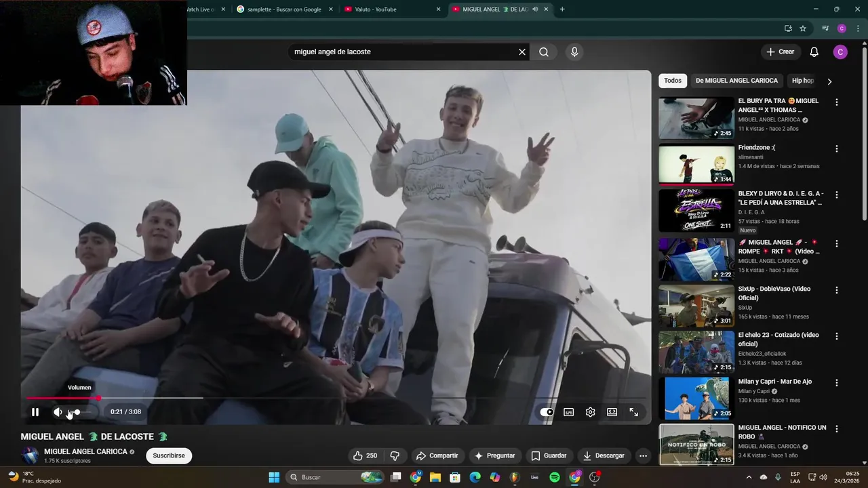Open Chrome three-dot menu
Image resolution: width=868 pixels, height=488 pixels.
coord(857,28)
